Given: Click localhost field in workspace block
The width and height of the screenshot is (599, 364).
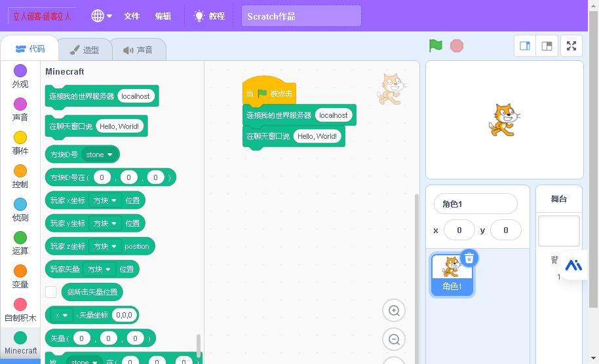Looking at the screenshot, I should (333, 115).
